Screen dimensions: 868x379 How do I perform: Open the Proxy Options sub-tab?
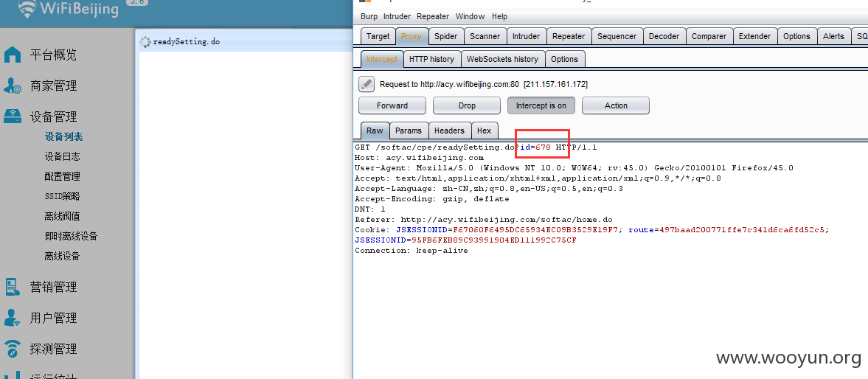(x=565, y=59)
